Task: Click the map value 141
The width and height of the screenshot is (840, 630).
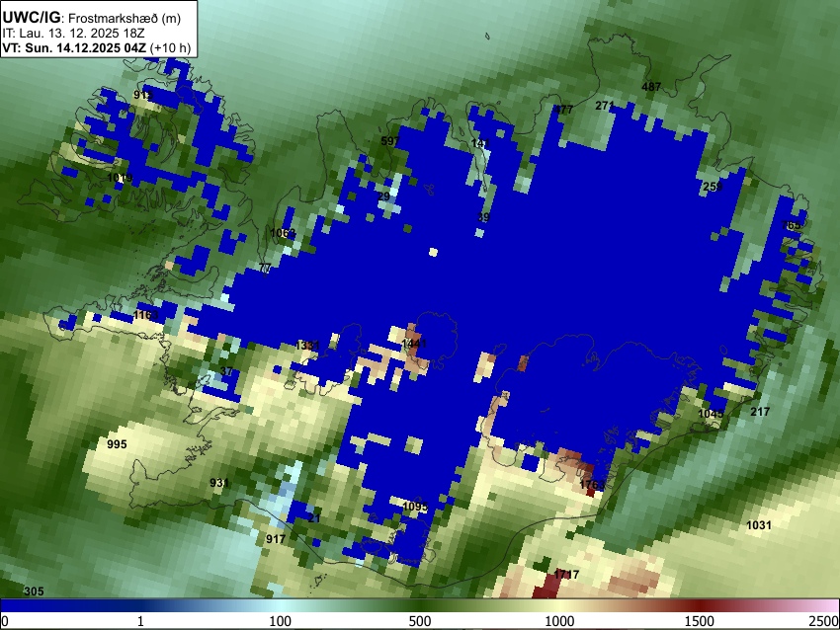Action: pyautogui.click(x=480, y=143)
